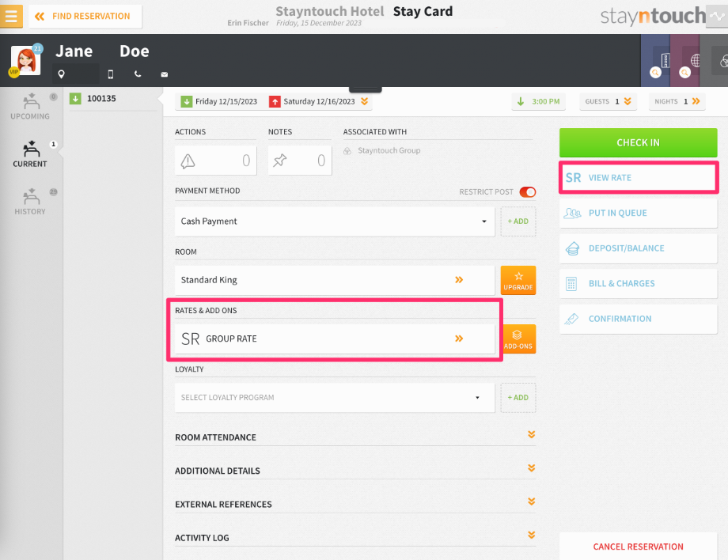Click Jane Doe's guest avatar
This screenshot has width=728, height=560.
(x=26, y=60)
